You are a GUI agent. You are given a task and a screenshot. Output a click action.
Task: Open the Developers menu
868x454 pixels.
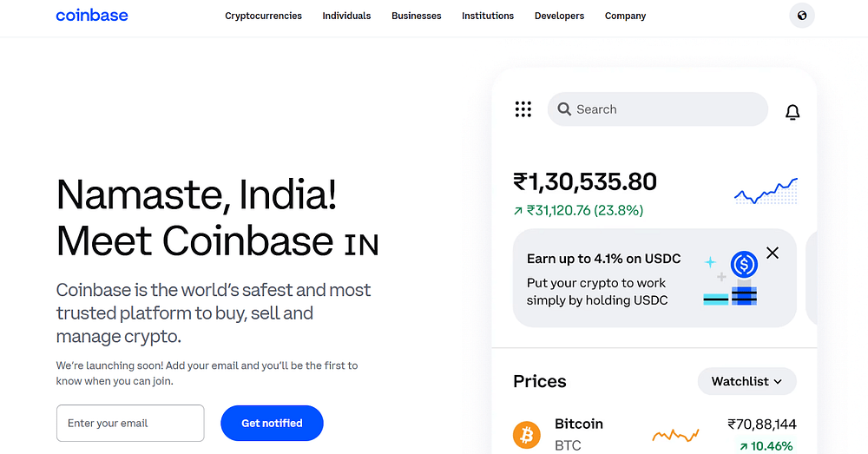click(559, 16)
